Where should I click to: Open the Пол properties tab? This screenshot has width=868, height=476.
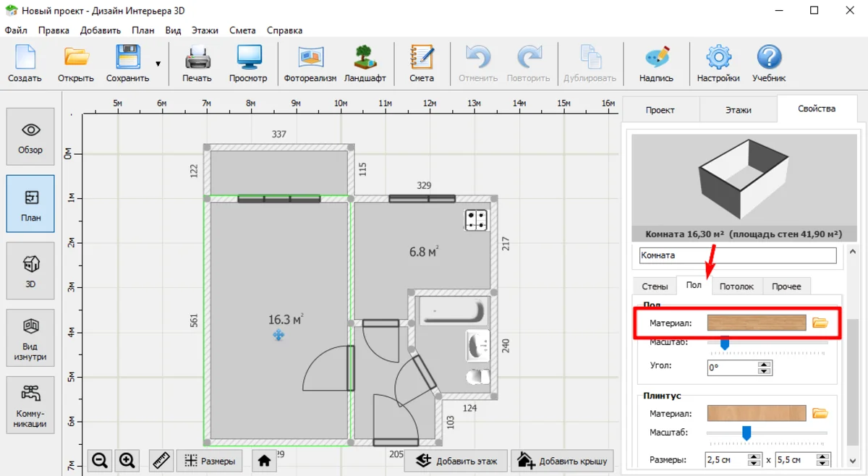694,285
